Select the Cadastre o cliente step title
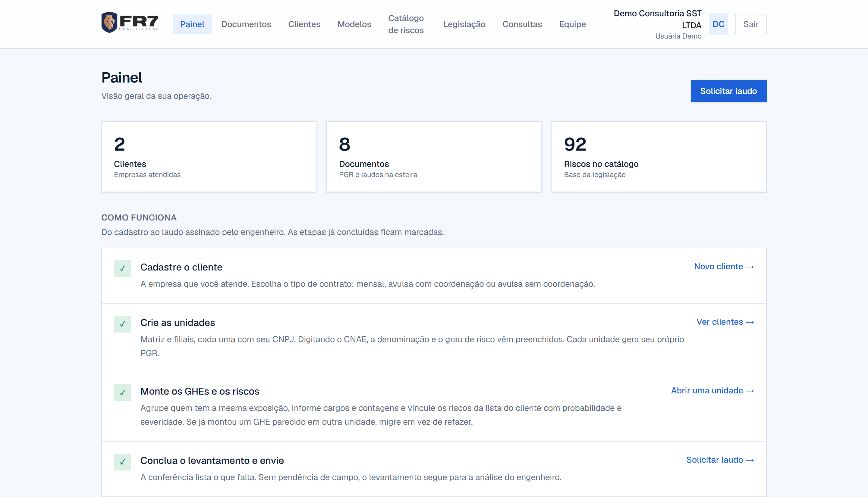This screenshot has width=868, height=497. pos(181,267)
